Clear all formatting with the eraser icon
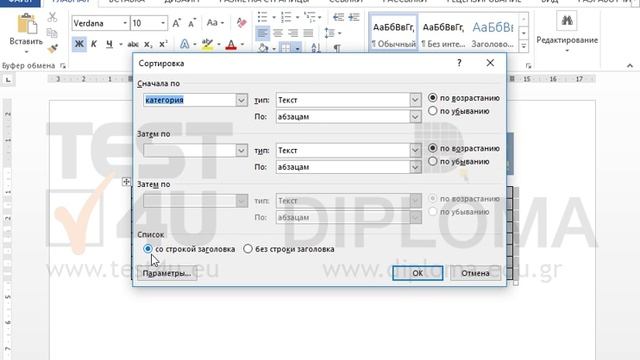 point(241,23)
